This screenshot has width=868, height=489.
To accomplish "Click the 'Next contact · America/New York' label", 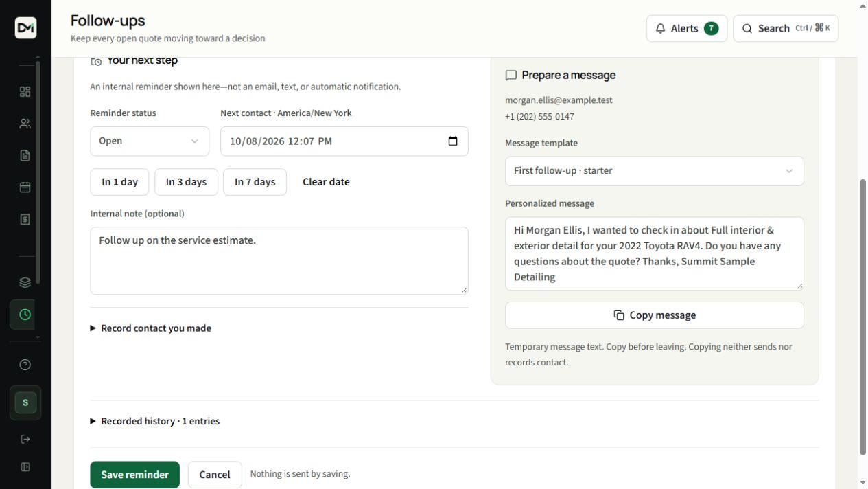I will click(285, 113).
